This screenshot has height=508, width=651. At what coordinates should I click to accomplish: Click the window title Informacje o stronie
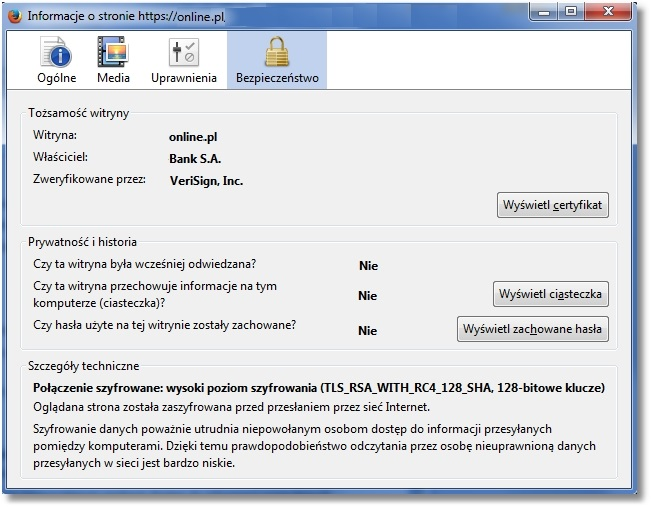pyautogui.click(x=126, y=16)
